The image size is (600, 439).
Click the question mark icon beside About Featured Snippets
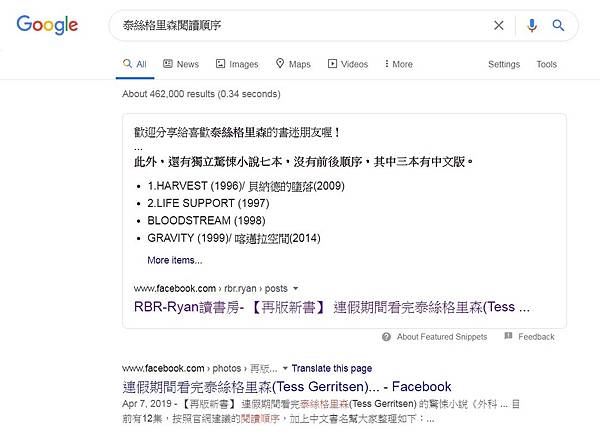(386, 337)
